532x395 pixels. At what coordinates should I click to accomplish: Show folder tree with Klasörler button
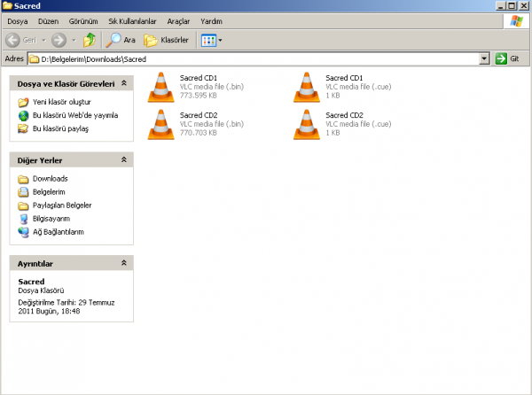[x=166, y=40]
